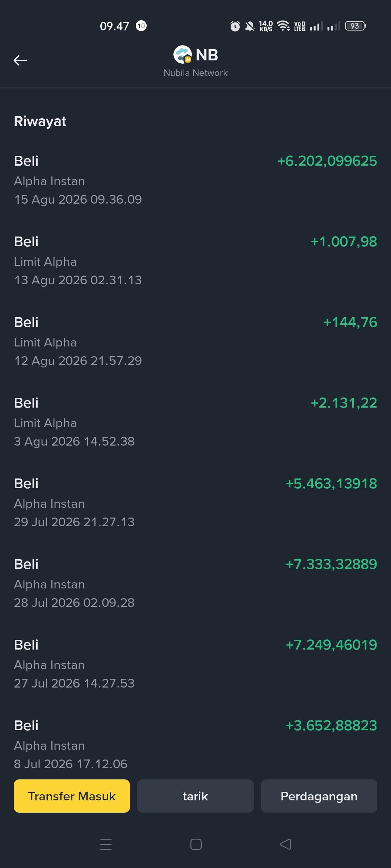Tap the Android back triangle icon
Image resolution: width=391 pixels, height=868 pixels.
[x=285, y=844]
